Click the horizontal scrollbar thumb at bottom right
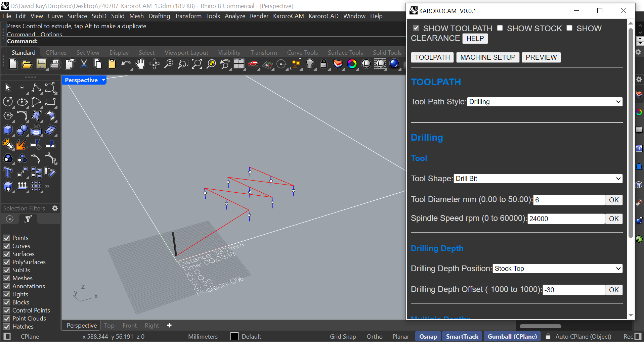The width and height of the screenshot is (644, 342). coord(541,326)
